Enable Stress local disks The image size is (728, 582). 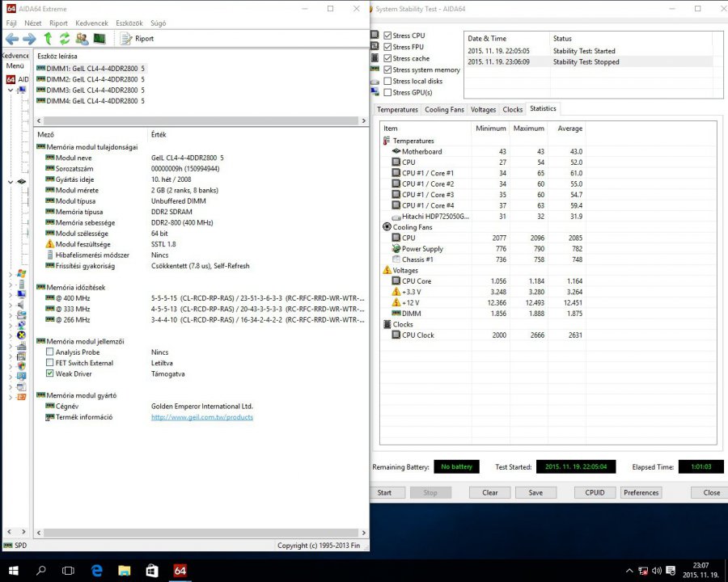click(387, 81)
